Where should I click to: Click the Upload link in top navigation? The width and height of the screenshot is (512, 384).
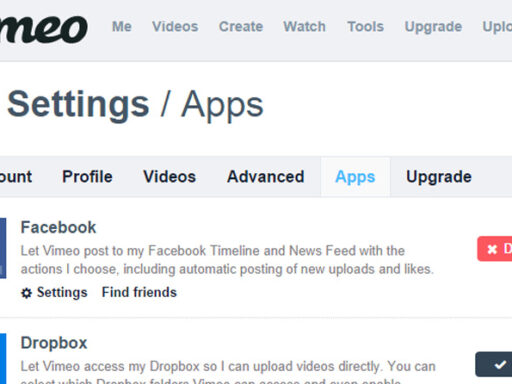pos(497,27)
